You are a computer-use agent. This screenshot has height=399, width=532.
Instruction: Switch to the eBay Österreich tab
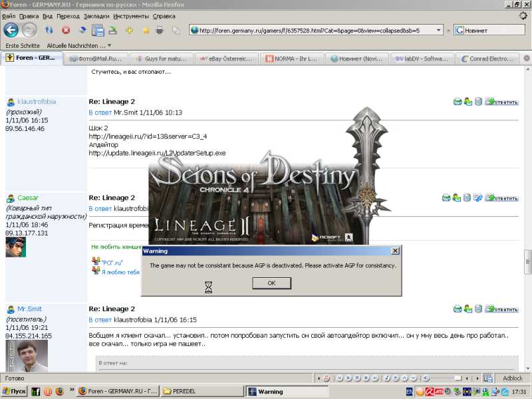coord(226,59)
